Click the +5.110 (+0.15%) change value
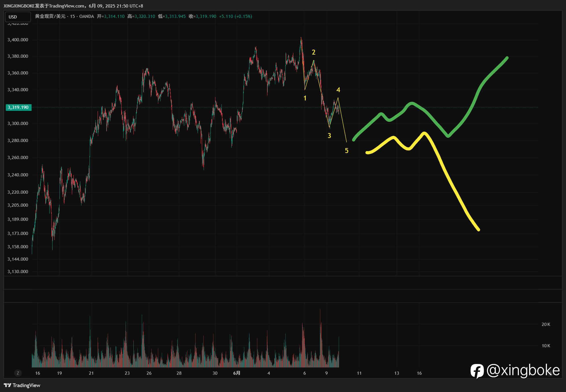Screen dimensions: 566x392 [x=236, y=16]
